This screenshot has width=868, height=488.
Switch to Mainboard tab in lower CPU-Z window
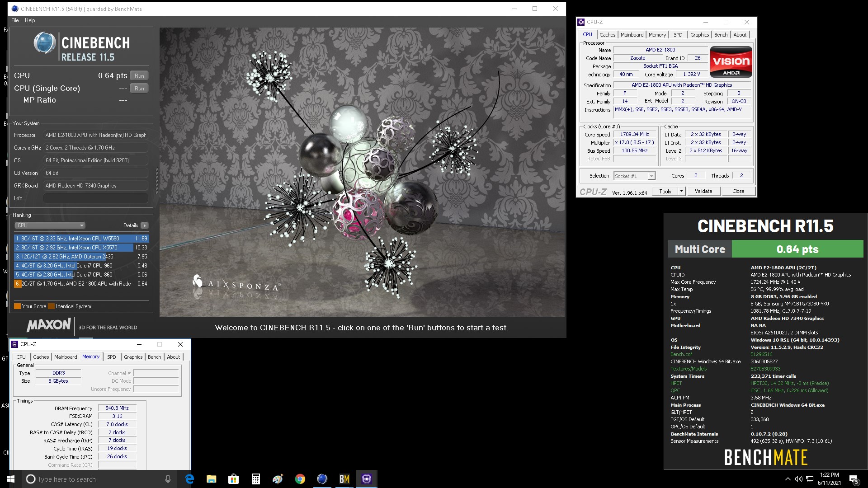[x=66, y=357]
